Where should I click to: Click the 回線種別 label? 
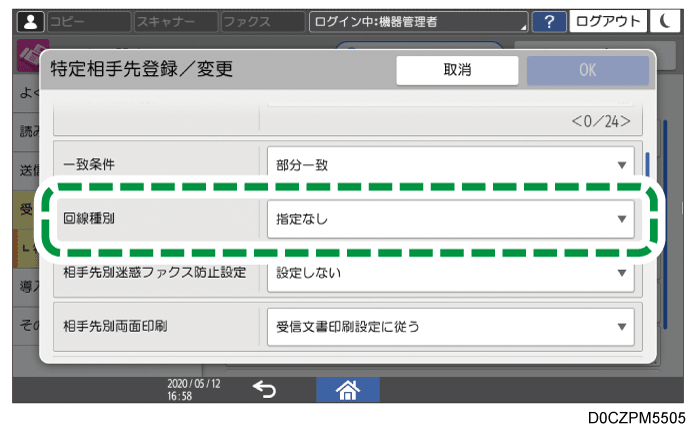(x=89, y=219)
